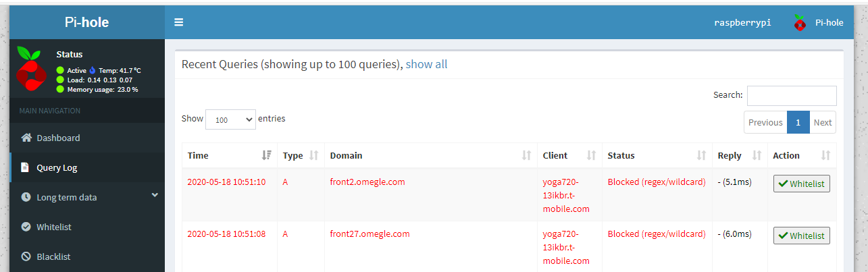Click the home icon beside Dashboard
The width and height of the screenshot is (868, 272).
26,138
